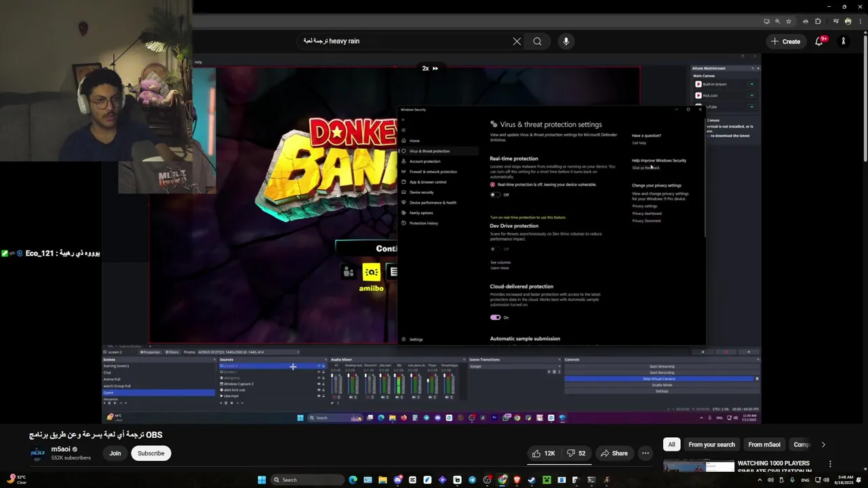Viewport: 868px width, 488px height.
Task: Start voice search with the microphone icon
Action: click(x=566, y=41)
